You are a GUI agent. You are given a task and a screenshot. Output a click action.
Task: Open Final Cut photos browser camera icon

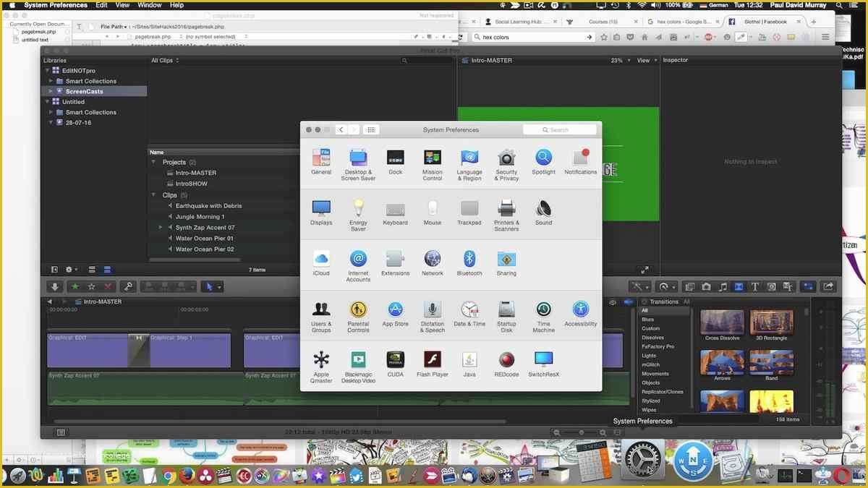click(x=706, y=287)
